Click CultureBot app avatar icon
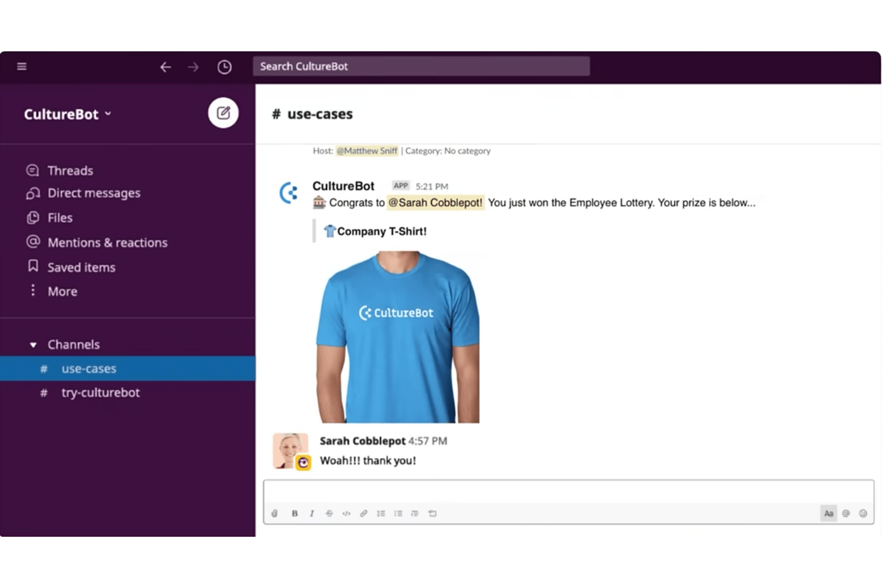 pos(289,193)
